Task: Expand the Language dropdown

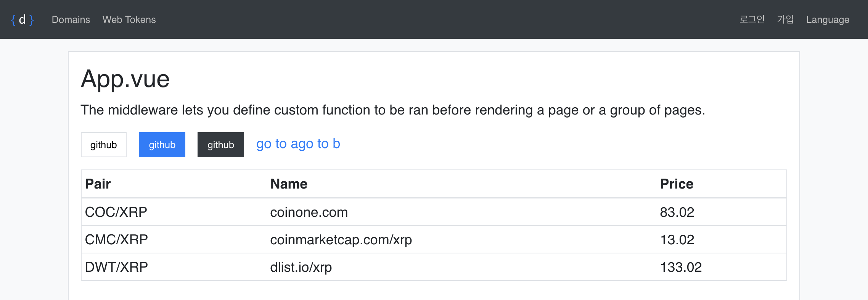Action: click(828, 19)
